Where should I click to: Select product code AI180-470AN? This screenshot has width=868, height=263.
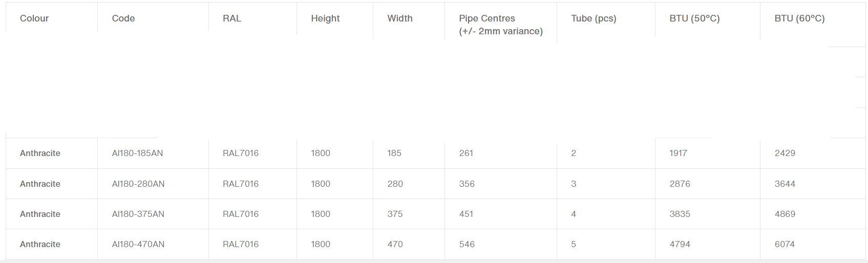point(138,244)
